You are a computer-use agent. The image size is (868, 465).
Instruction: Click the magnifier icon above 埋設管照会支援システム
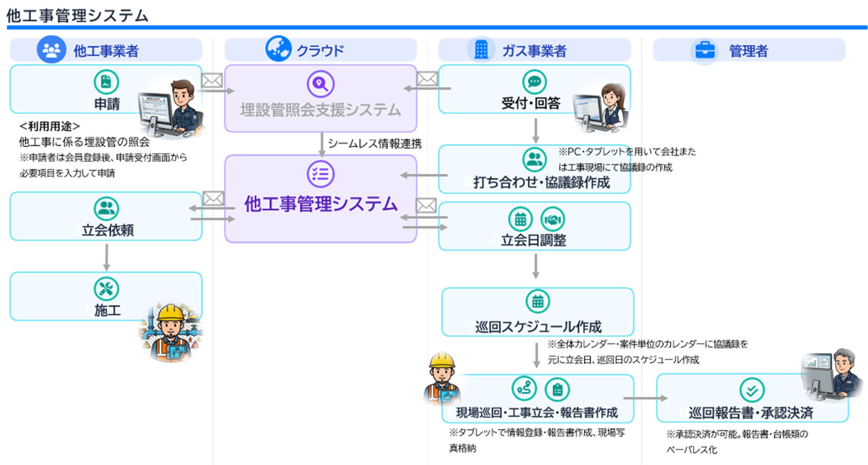click(321, 84)
